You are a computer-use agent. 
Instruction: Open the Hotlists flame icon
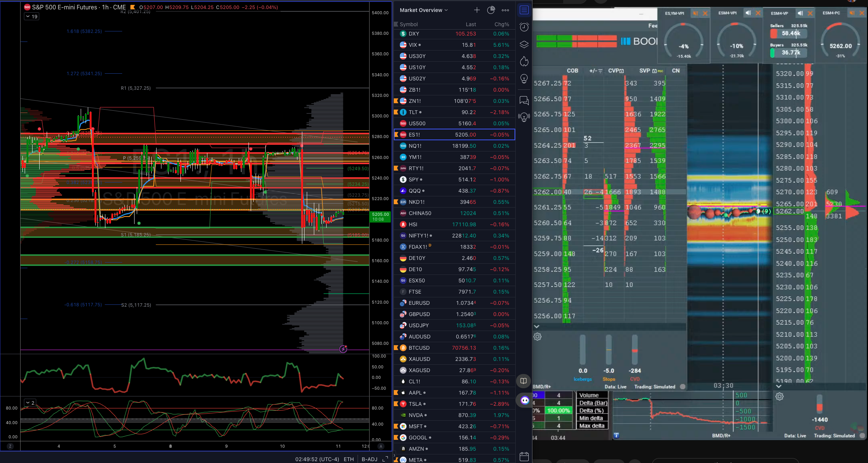pyautogui.click(x=524, y=61)
